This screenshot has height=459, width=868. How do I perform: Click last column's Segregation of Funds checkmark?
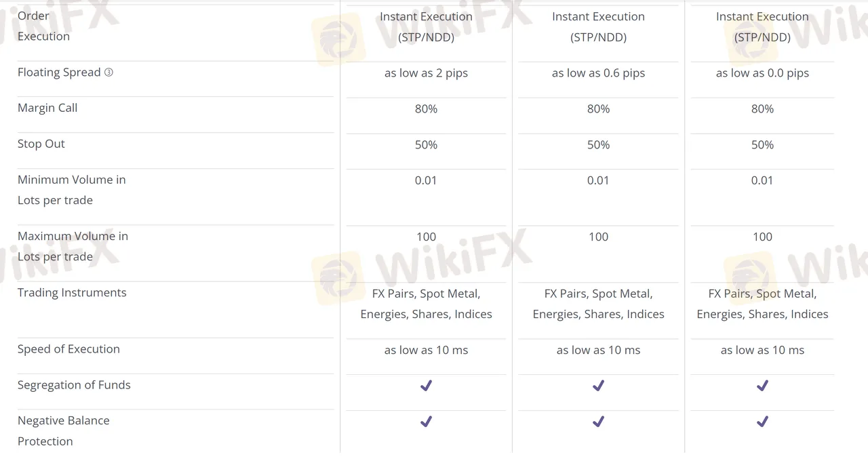point(762,386)
